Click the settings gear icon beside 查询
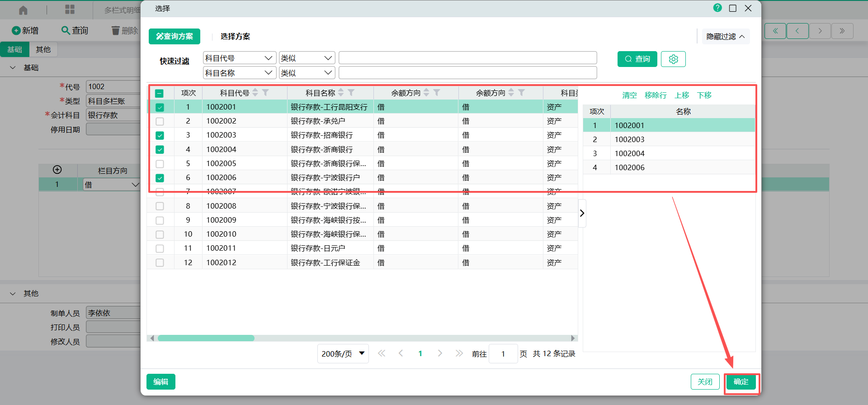 coord(673,59)
